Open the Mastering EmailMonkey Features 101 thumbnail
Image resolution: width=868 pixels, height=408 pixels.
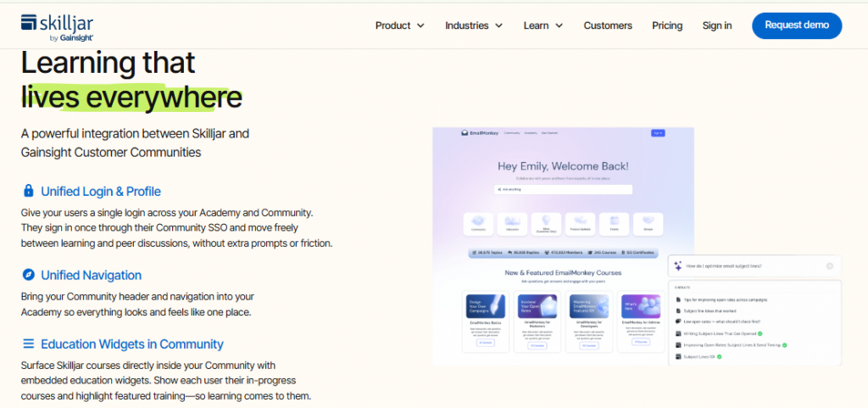[589, 306]
